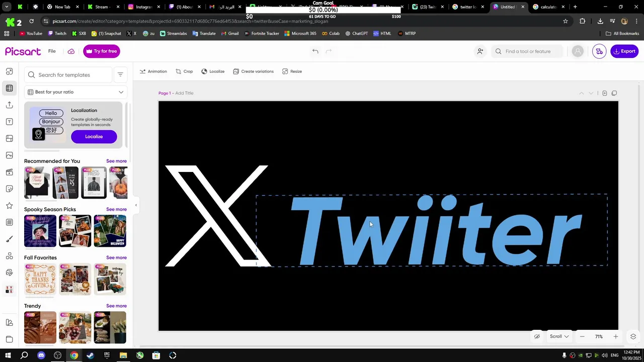Search for templates field

tap(68, 75)
